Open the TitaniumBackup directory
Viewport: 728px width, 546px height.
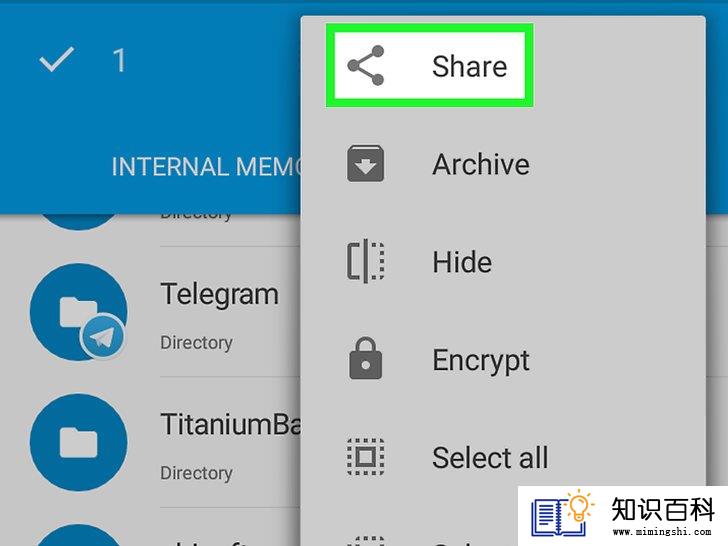point(230,424)
